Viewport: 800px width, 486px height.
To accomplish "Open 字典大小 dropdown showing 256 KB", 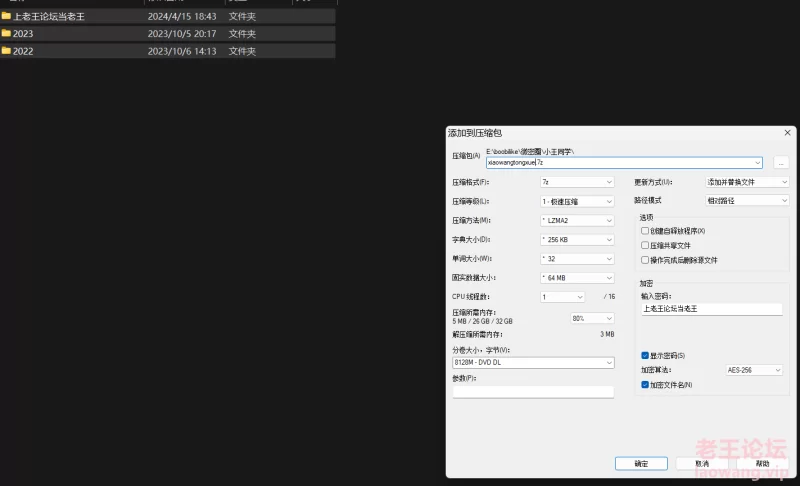I will tap(577, 240).
